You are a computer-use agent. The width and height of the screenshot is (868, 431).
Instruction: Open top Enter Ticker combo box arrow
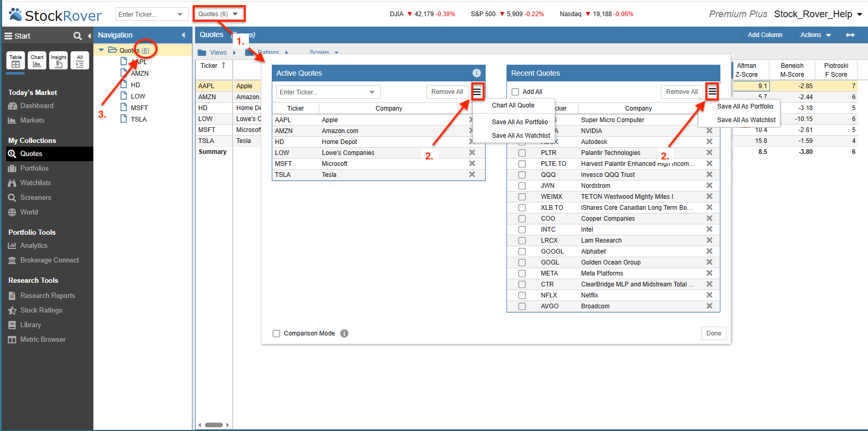point(180,14)
